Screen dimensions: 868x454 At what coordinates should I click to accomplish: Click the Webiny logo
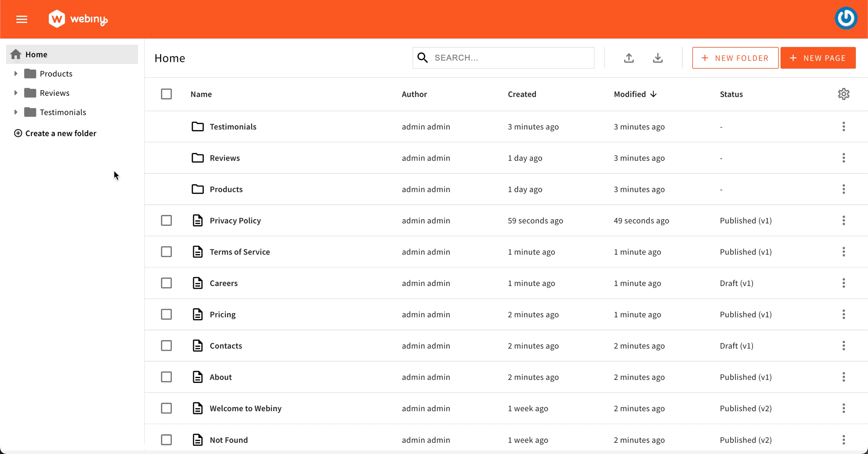coord(78,19)
